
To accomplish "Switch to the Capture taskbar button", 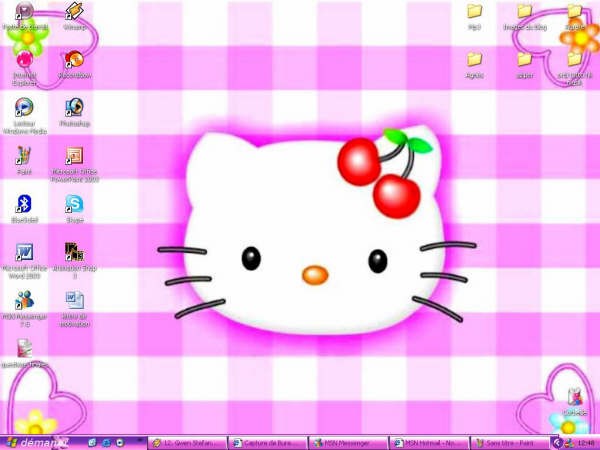I will [x=268, y=443].
